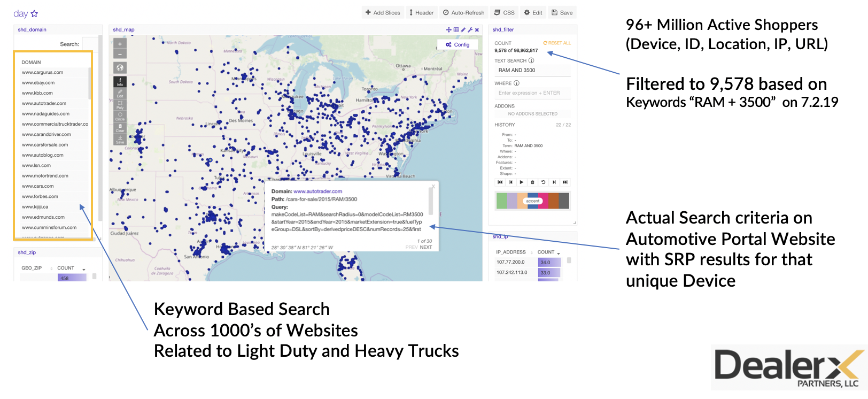The height and width of the screenshot is (399, 868).
Task: Select IP address 107.242.113.0 row
Action: click(528, 273)
